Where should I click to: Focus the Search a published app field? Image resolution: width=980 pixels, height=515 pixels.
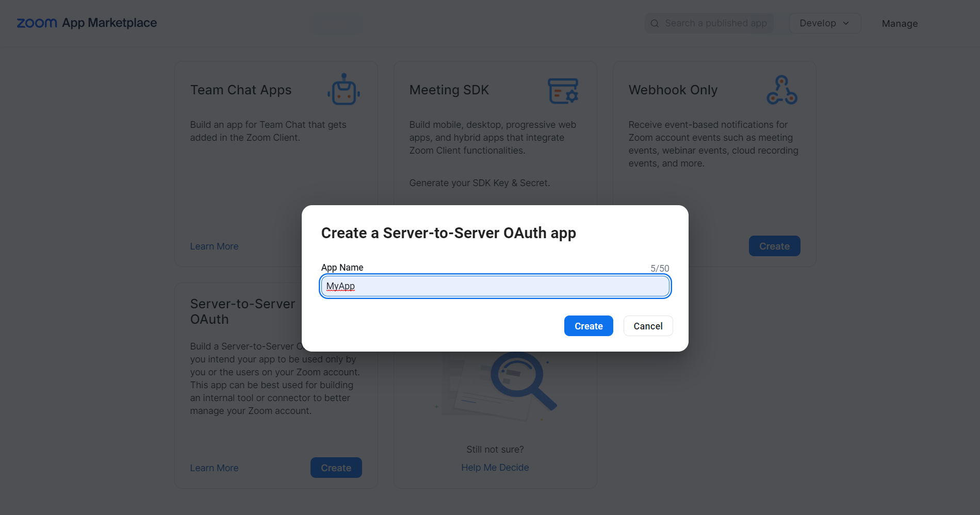[709, 23]
